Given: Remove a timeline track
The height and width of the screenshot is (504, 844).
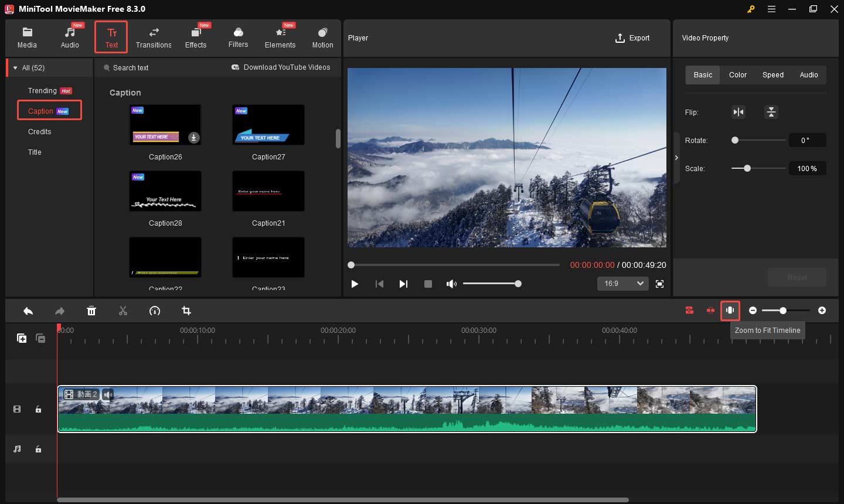Looking at the screenshot, I should 40,338.
